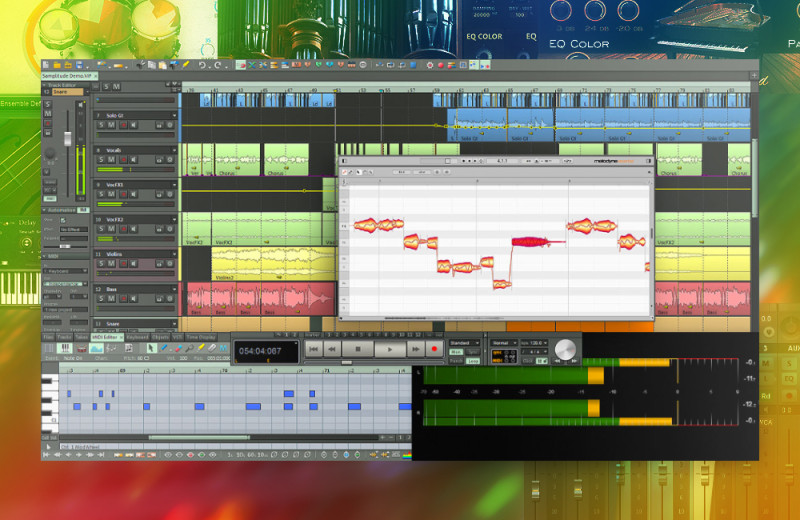Open the Normal playback mode dropdown
The width and height of the screenshot is (800, 520).
click(505, 342)
